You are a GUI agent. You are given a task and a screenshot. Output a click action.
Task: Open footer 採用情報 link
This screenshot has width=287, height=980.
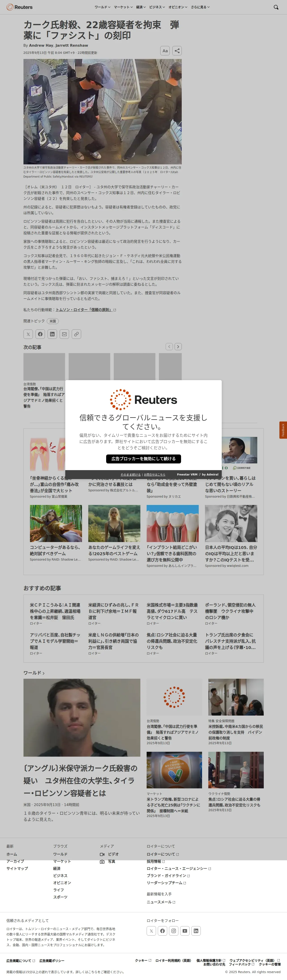click(x=156, y=861)
